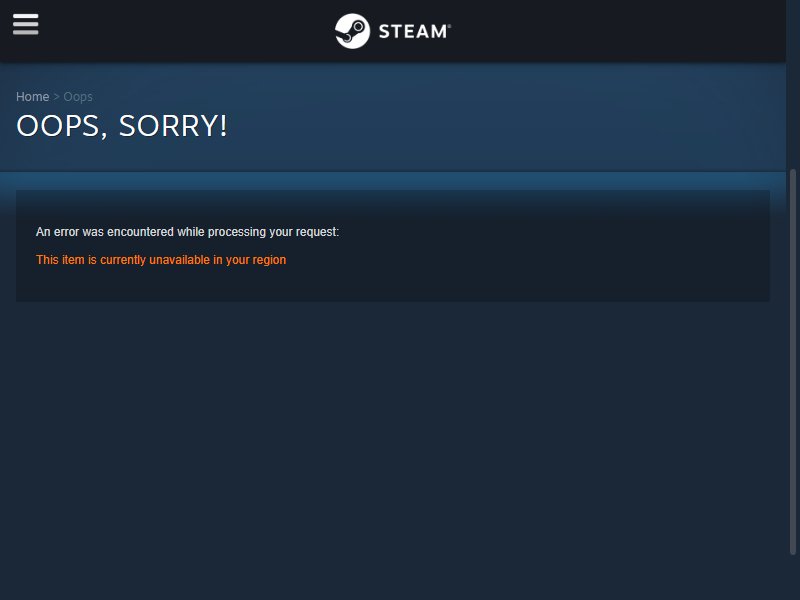Click the word "unavailable" in the orange message
Screen dimensions: 800x600
(x=180, y=260)
